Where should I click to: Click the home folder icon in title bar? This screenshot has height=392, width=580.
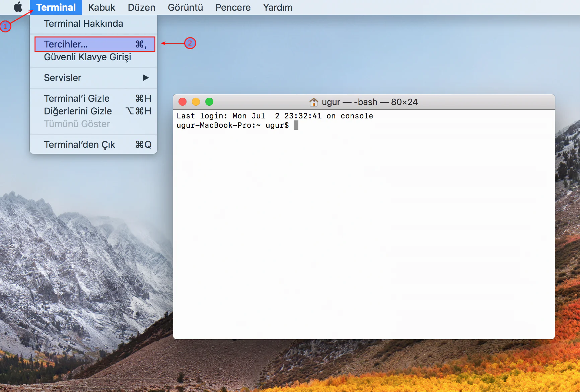click(x=313, y=102)
